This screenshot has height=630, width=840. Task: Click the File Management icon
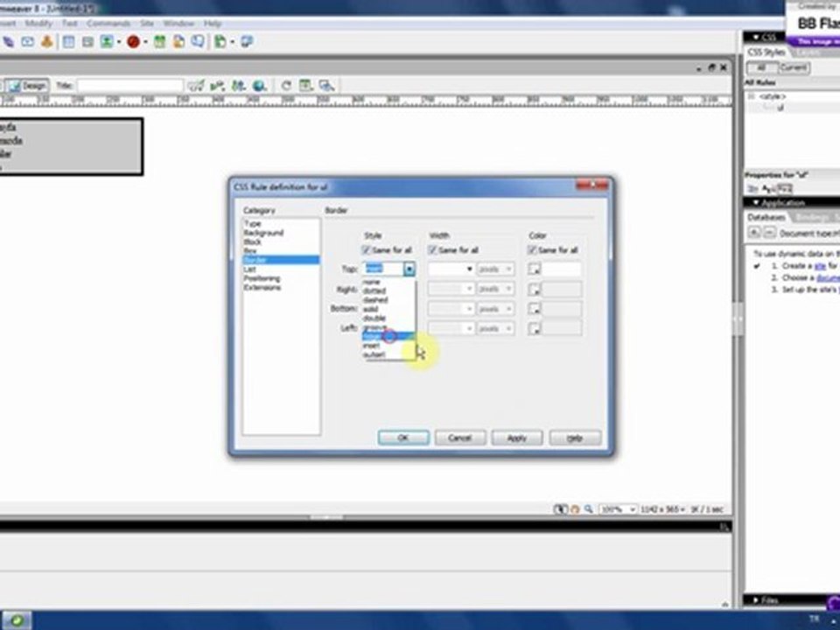coord(238,86)
